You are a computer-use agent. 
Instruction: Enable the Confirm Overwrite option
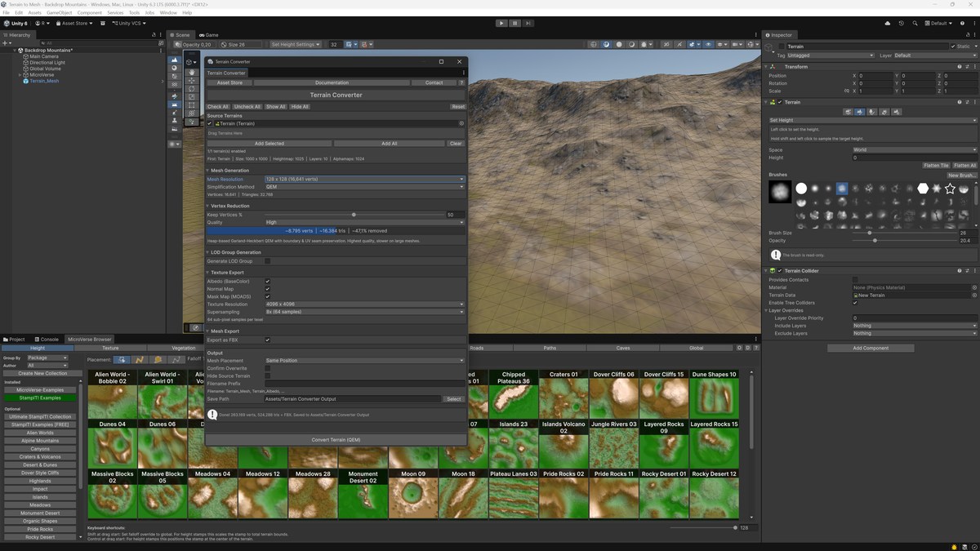(x=268, y=367)
